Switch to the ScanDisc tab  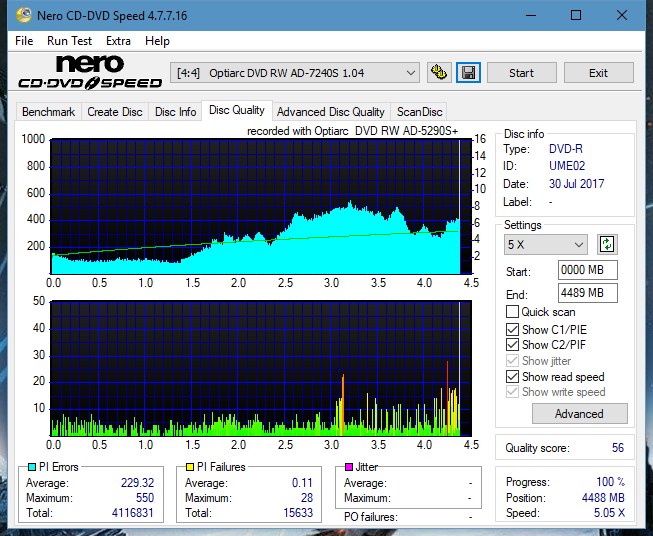[x=419, y=112]
